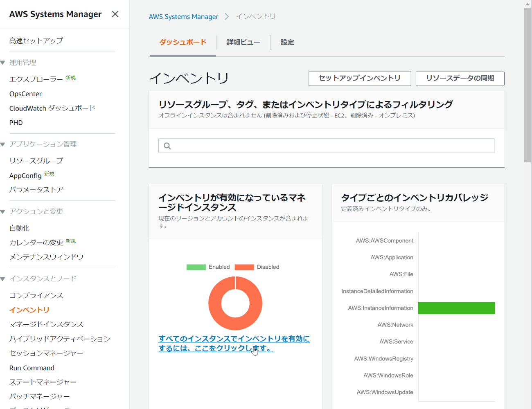Switch to the 設定 tab

pyautogui.click(x=287, y=42)
